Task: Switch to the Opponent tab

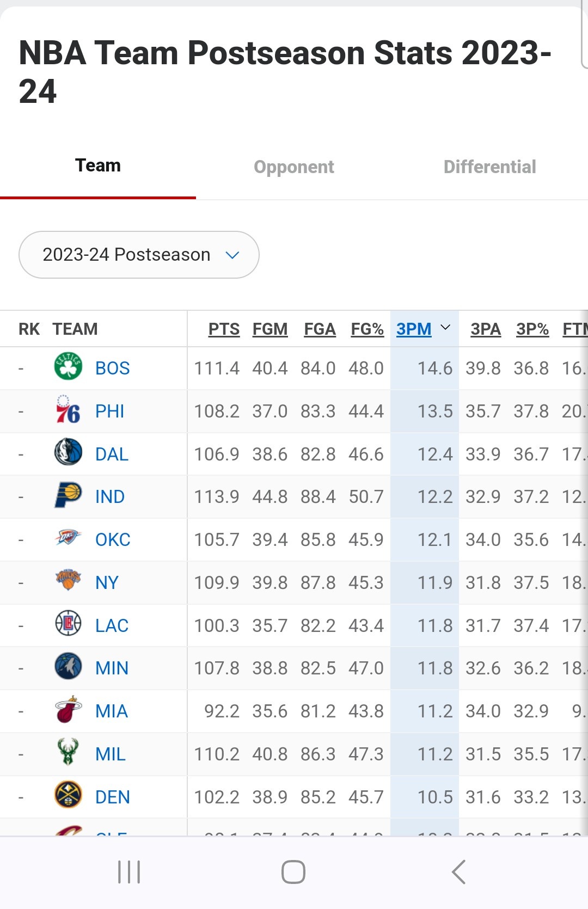Action: click(x=294, y=167)
